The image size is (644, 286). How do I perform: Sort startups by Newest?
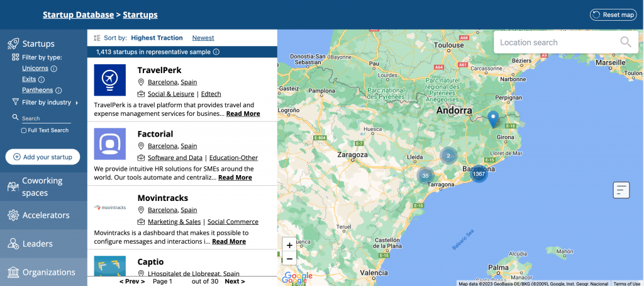click(203, 38)
